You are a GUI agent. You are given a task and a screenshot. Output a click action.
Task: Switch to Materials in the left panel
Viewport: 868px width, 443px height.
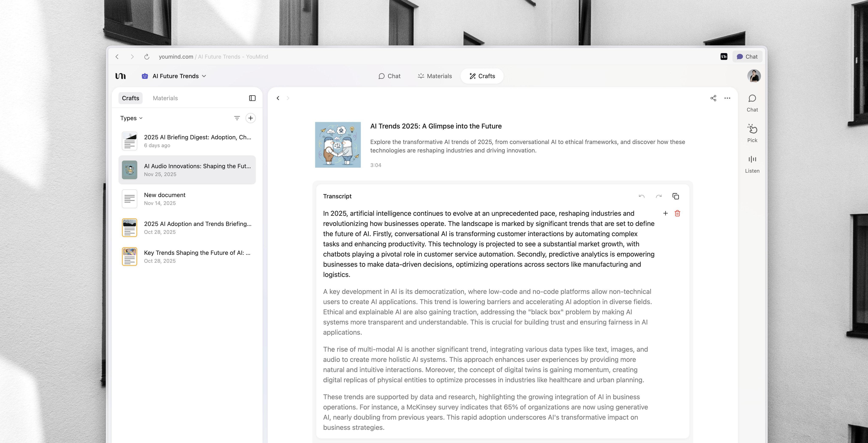[x=165, y=98]
